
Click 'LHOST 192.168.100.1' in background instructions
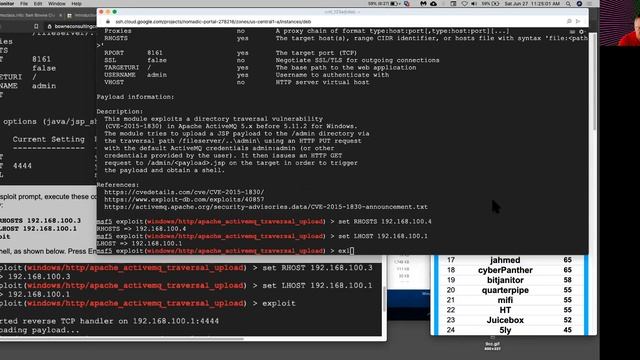[38, 229]
